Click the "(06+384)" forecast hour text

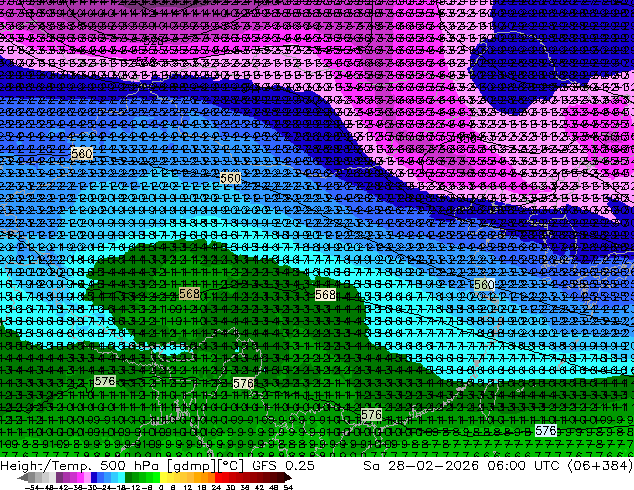[x=600, y=466]
